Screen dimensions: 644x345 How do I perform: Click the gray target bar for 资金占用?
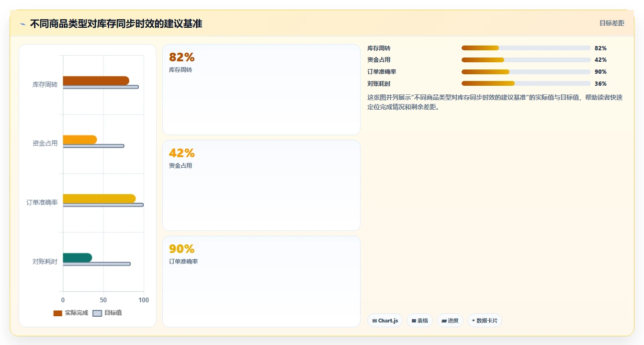coord(93,146)
